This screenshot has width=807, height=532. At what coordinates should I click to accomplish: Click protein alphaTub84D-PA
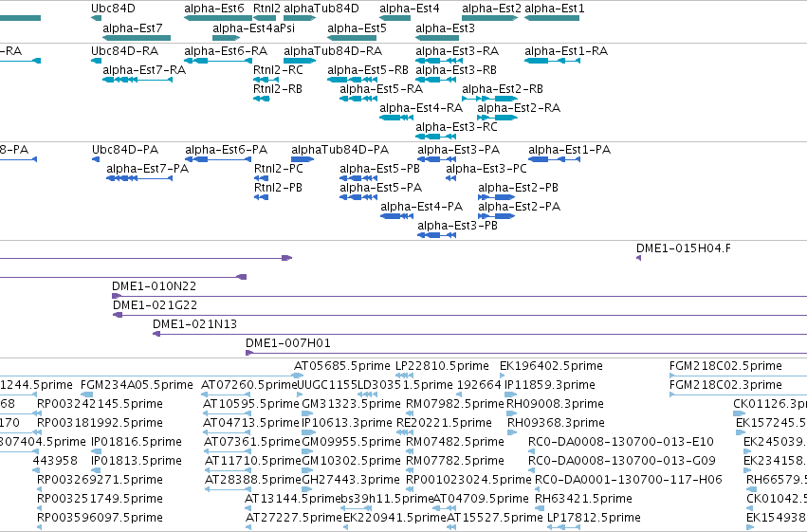340,150
